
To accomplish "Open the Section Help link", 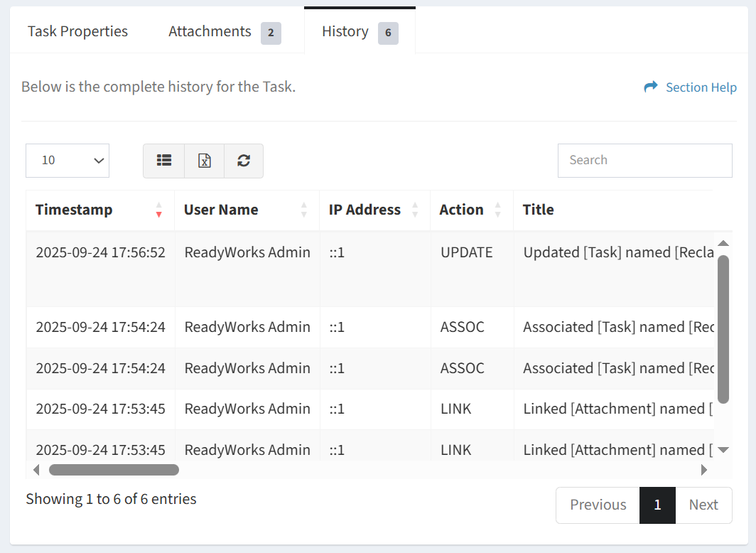I will 701,87.
